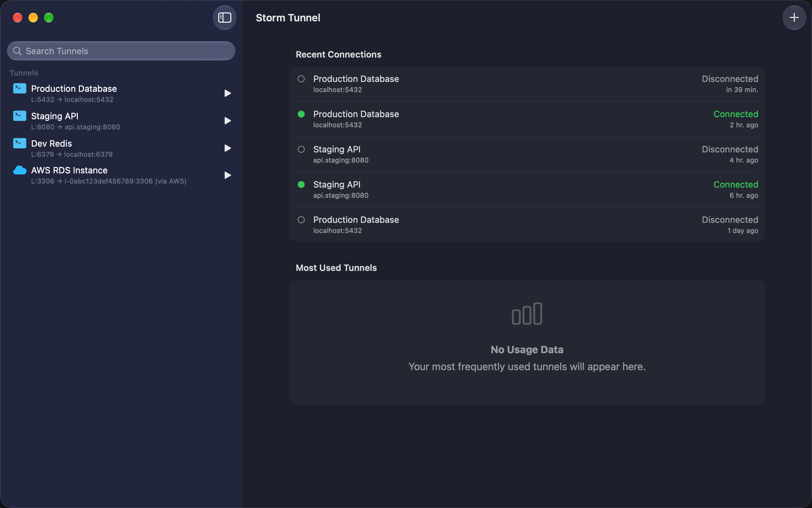Click the 'No Usage Data' text

point(527,350)
